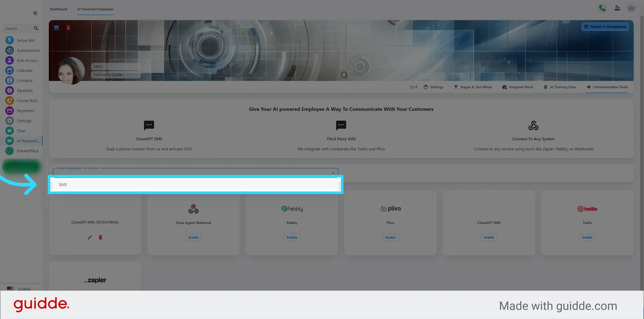
Task: Select SMS from the dropdown list
Action: [x=196, y=185]
